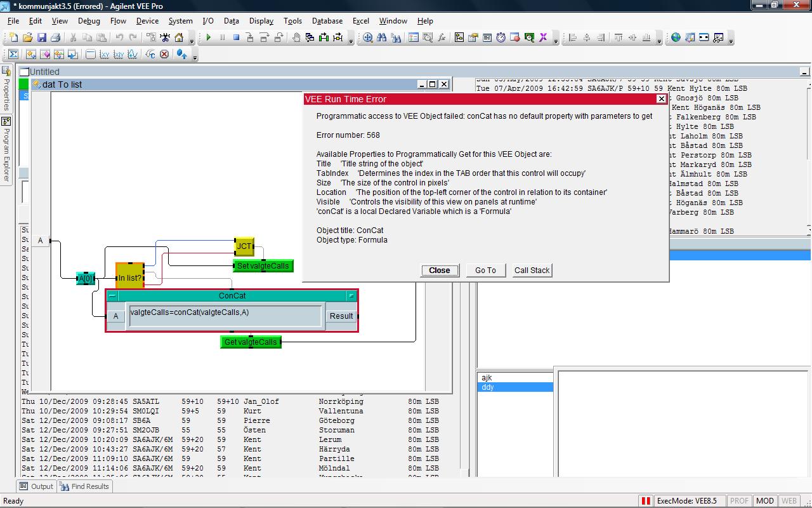Toggle the PROF status bar indicator

[x=738, y=500]
